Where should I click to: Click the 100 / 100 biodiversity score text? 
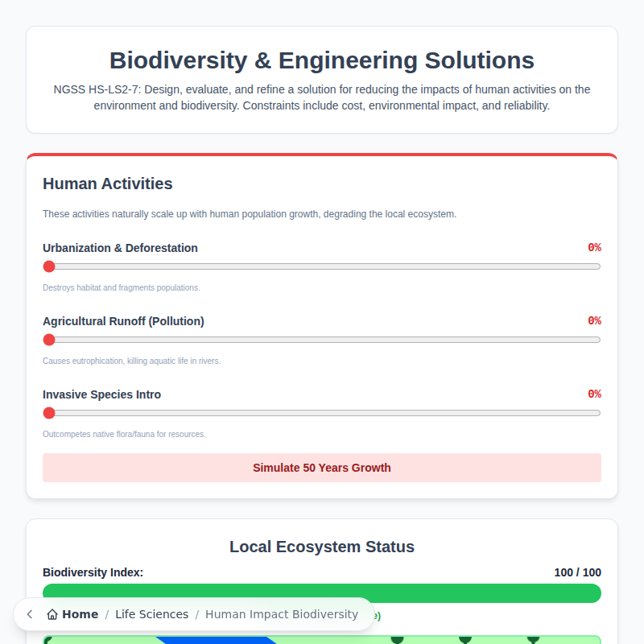(x=576, y=572)
